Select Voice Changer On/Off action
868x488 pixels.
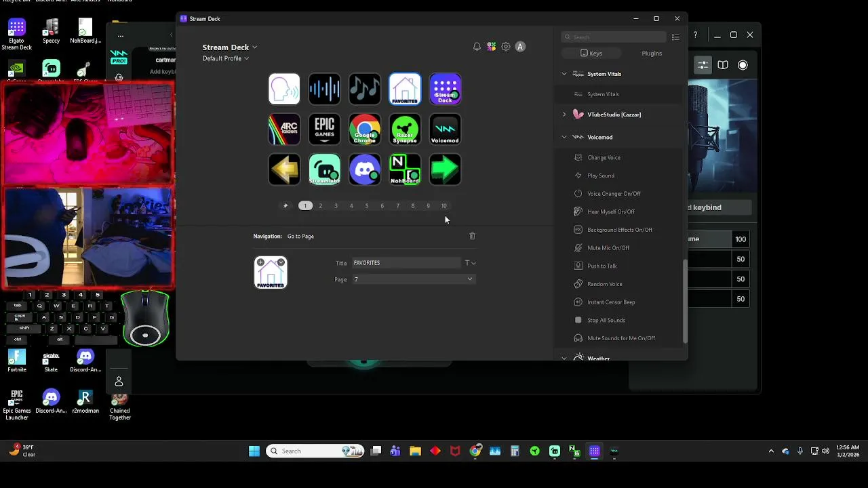618,194
